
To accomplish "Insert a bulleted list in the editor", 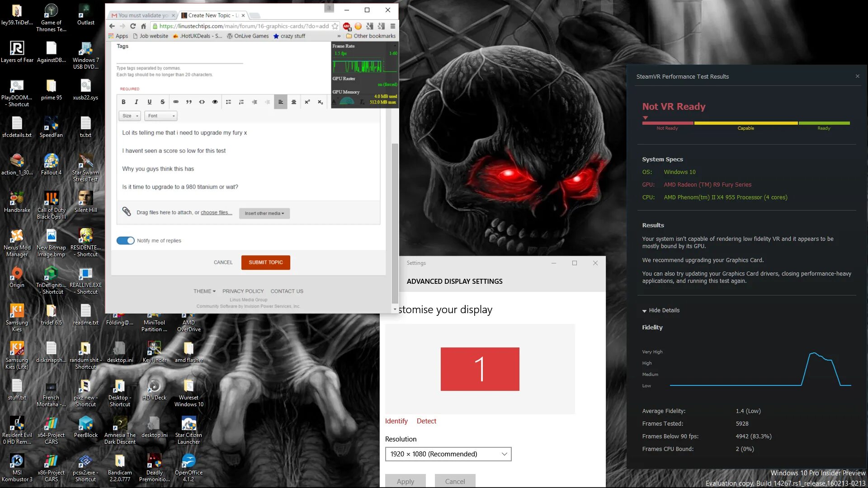I will pos(228,102).
